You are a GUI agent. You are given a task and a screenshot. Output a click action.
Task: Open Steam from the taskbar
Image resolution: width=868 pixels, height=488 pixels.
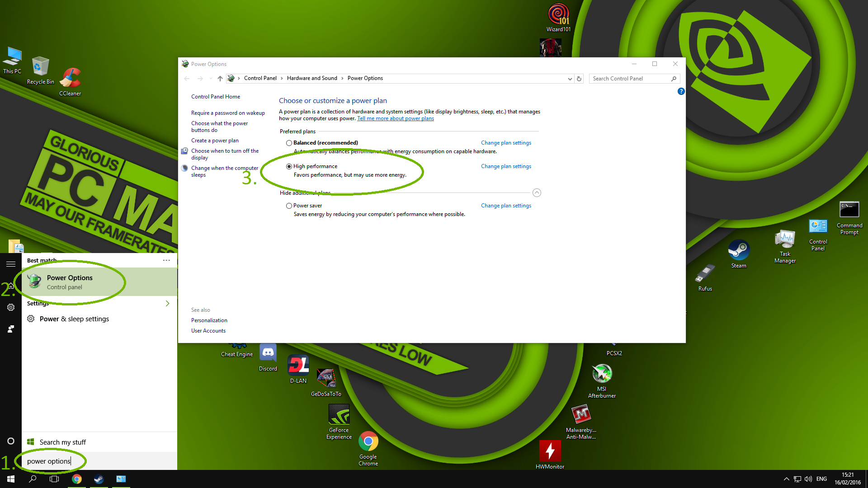pos(99,479)
